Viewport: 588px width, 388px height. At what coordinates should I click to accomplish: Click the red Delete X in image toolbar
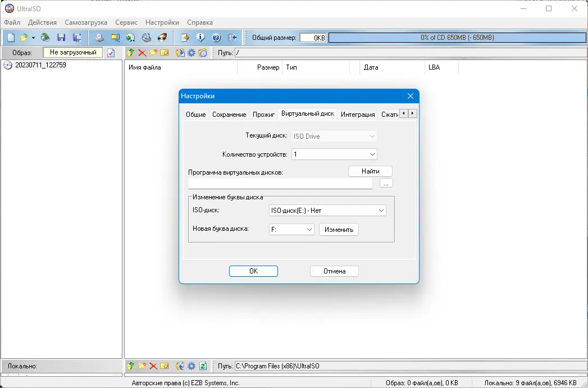click(142, 53)
